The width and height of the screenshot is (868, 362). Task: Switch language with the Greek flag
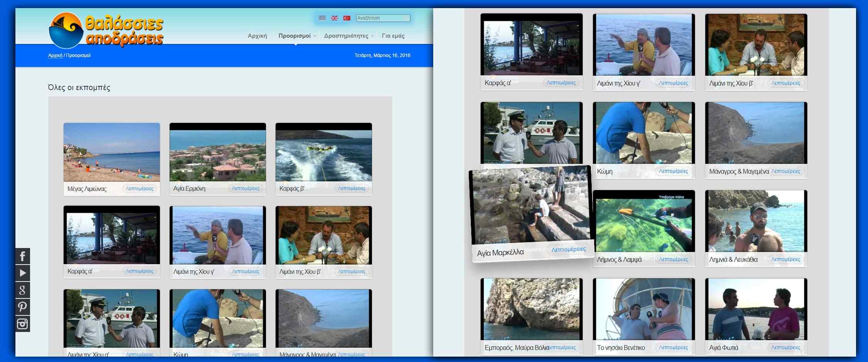coord(322,18)
